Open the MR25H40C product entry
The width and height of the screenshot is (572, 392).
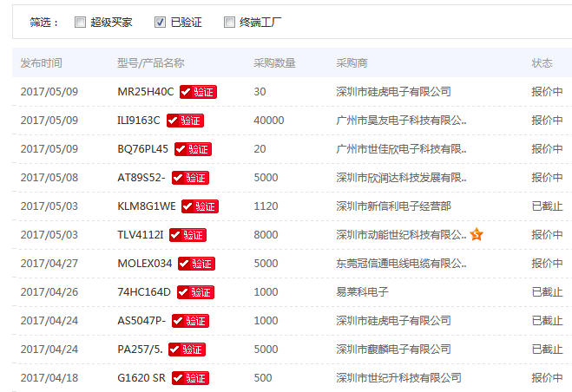click(146, 92)
